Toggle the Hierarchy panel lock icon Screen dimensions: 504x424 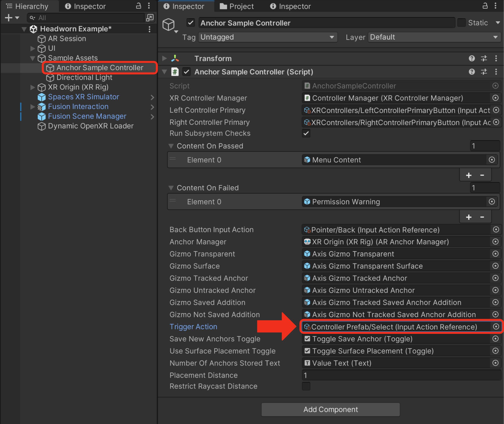pyautogui.click(x=138, y=6)
